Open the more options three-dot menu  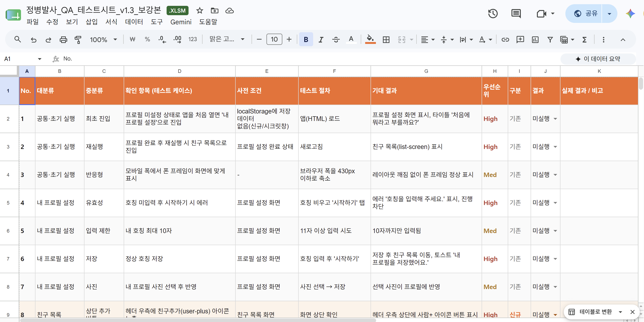pyautogui.click(x=603, y=39)
